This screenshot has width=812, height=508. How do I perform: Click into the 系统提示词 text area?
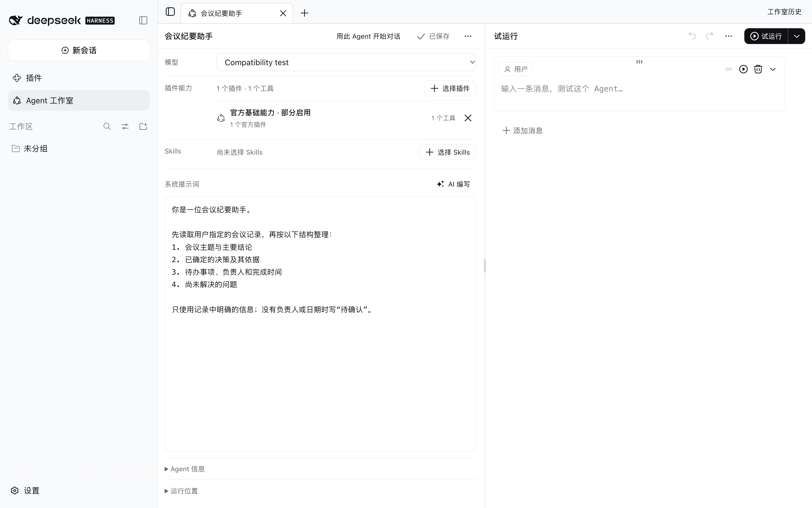coord(320,324)
